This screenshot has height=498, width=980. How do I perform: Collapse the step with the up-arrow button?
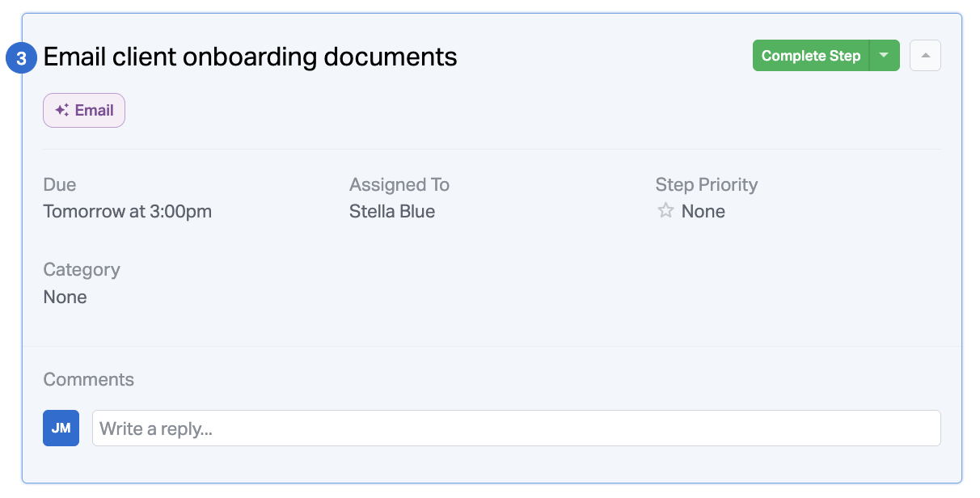coord(925,56)
